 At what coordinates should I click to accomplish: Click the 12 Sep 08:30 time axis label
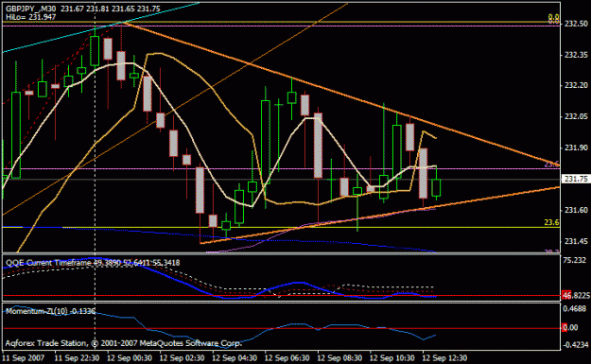[339, 358]
